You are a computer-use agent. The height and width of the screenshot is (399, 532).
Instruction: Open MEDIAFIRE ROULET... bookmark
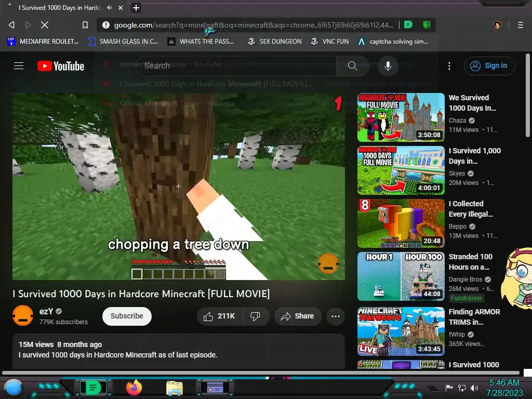click(43, 42)
